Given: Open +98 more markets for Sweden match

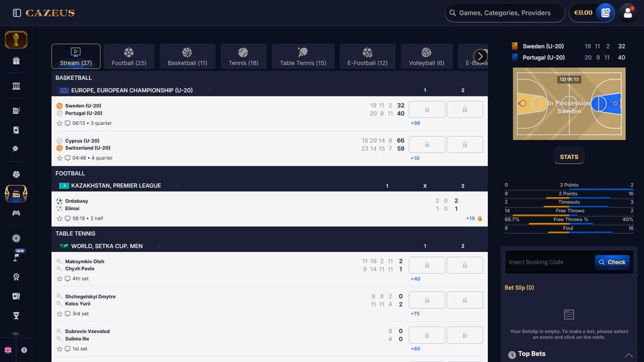Looking at the screenshot, I should 415,123.
